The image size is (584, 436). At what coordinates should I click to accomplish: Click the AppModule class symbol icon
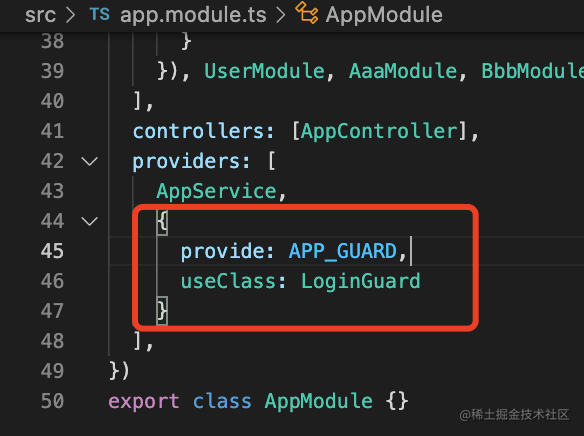pyautogui.click(x=307, y=13)
